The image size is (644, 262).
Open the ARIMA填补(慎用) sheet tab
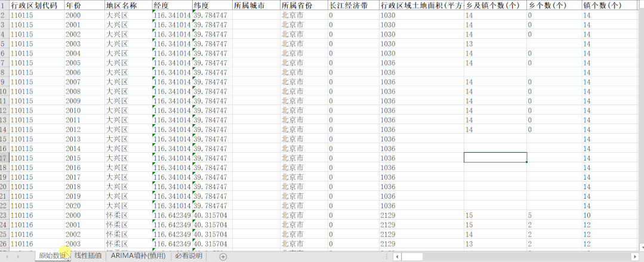coord(138,256)
